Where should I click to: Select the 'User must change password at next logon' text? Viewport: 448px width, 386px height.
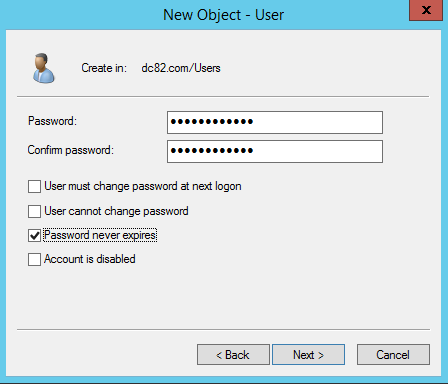pyautogui.click(x=143, y=186)
